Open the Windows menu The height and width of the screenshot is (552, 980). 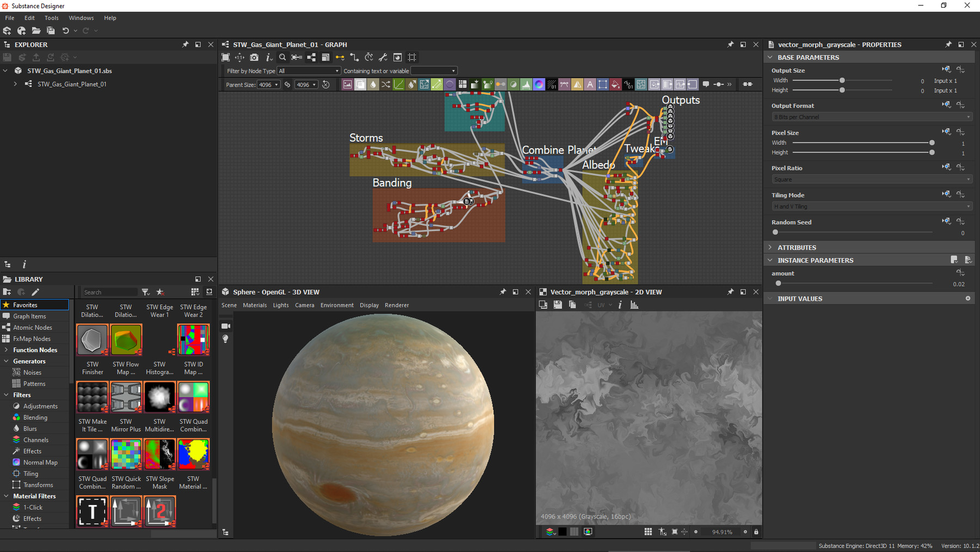(x=81, y=18)
